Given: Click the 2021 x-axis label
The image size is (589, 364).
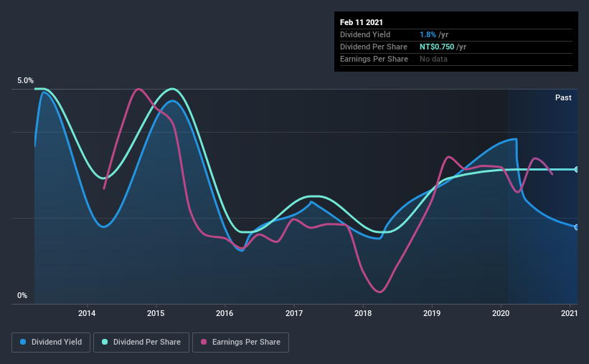Looking at the screenshot, I should tap(569, 313).
